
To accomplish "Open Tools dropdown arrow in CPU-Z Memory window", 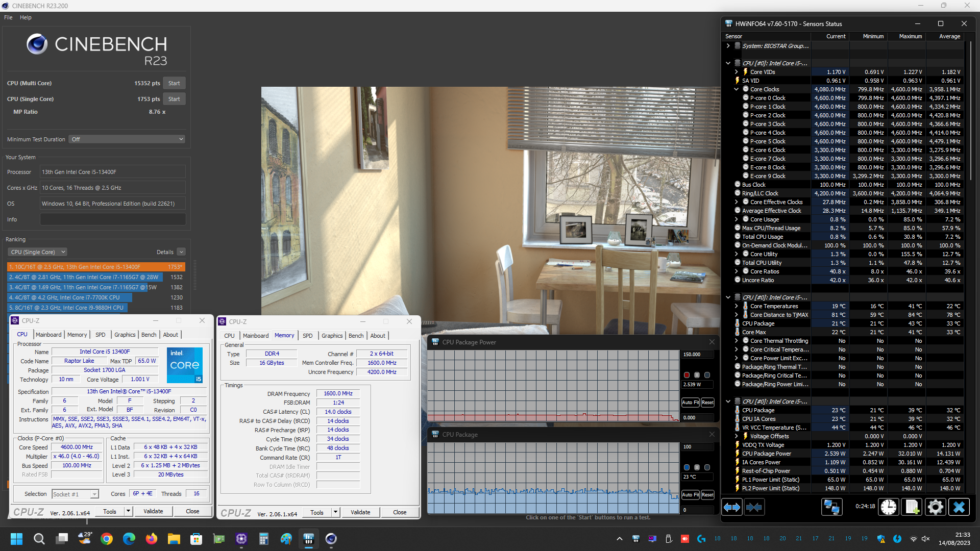I will point(335,512).
